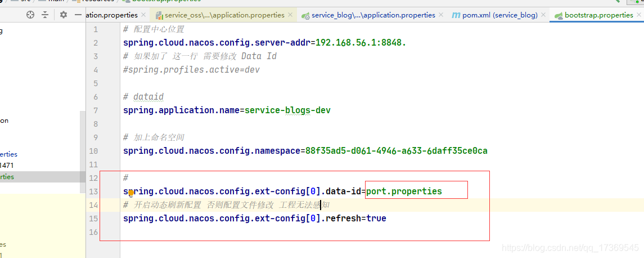The height and width of the screenshot is (258, 644).
Task: Click the '# 配置中心位置' comment
Action: [154, 30]
